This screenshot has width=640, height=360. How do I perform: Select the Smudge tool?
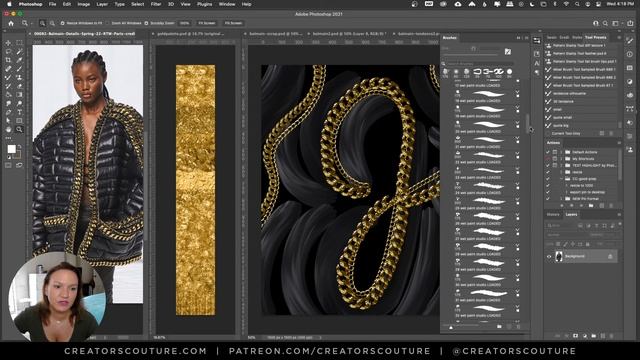[x=8, y=104]
